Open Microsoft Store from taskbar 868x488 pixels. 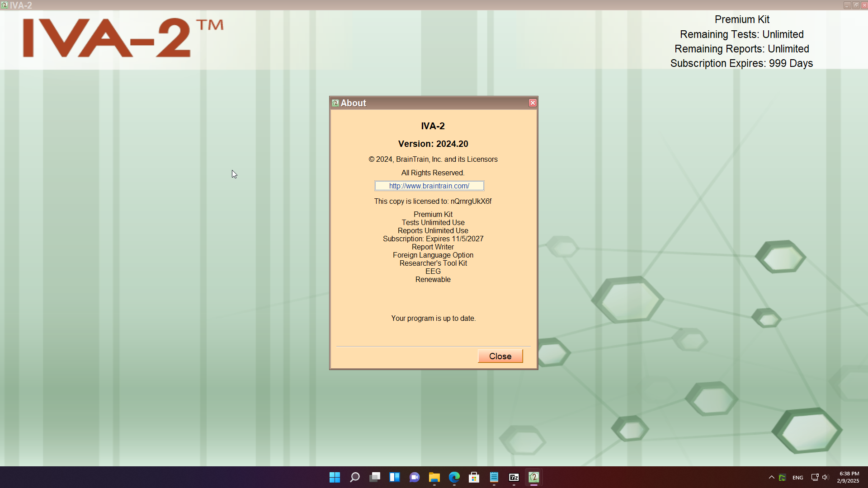[x=474, y=477]
